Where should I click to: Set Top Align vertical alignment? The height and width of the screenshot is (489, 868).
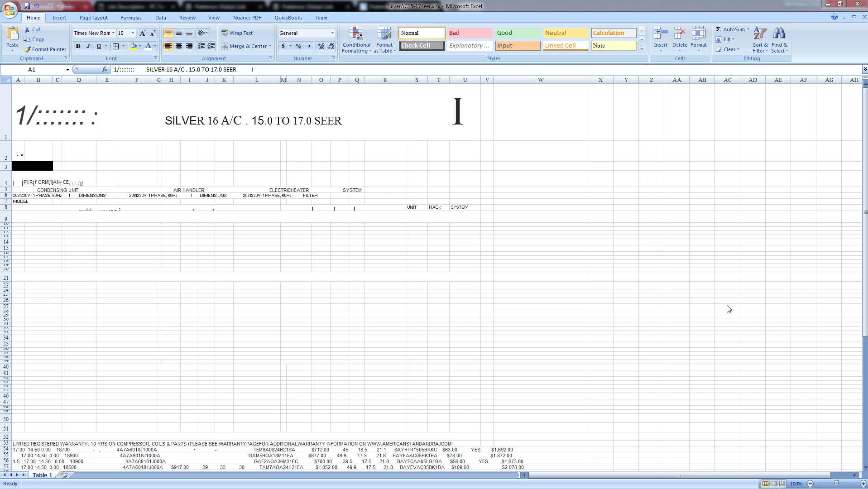point(168,33)
